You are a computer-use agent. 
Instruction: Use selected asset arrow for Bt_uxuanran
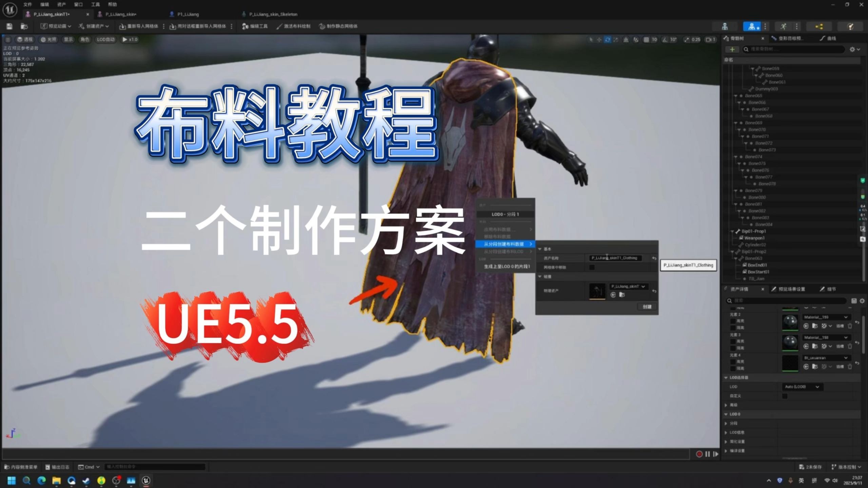[806, 366]
